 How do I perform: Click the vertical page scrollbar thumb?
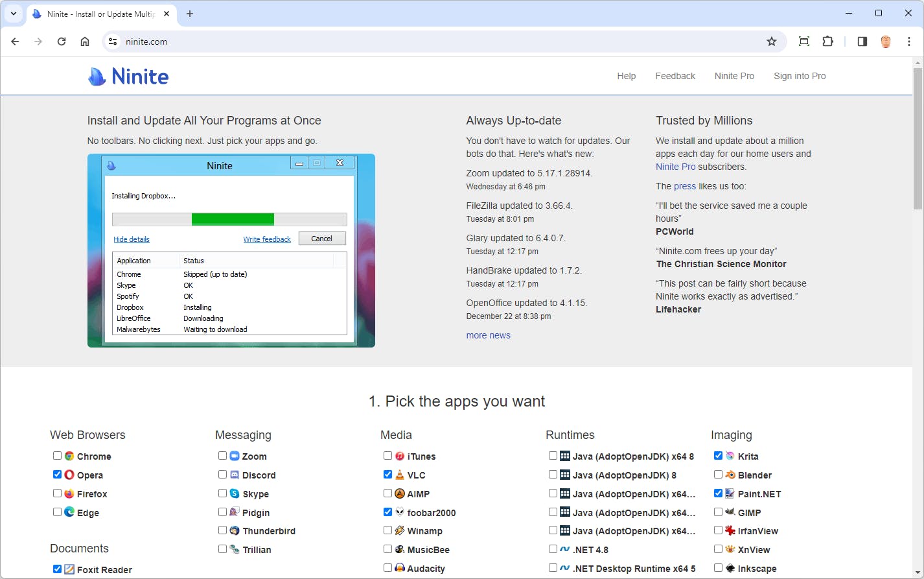coord(917,138)
